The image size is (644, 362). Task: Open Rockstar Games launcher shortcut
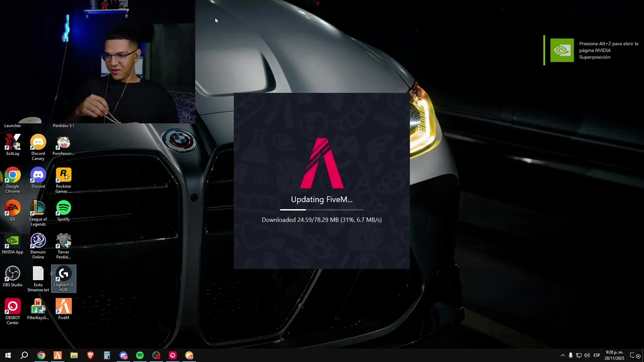63,180
